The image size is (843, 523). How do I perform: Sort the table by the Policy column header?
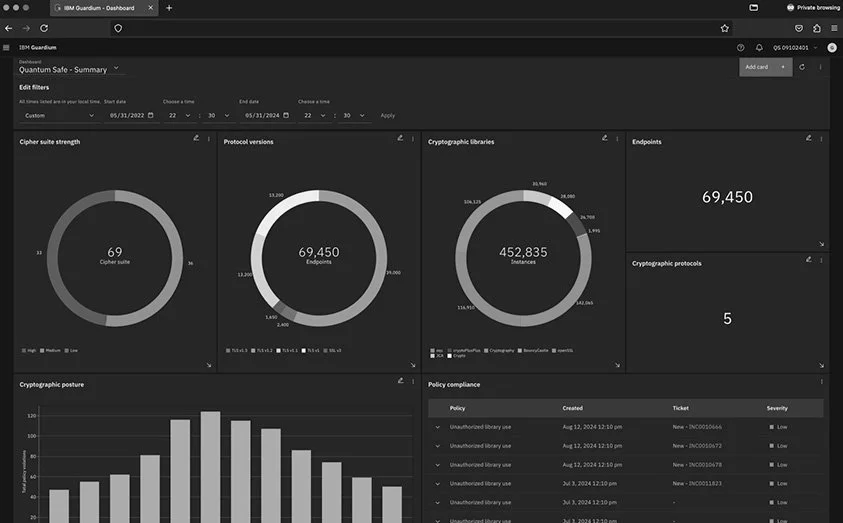click(x=458, y=408)
